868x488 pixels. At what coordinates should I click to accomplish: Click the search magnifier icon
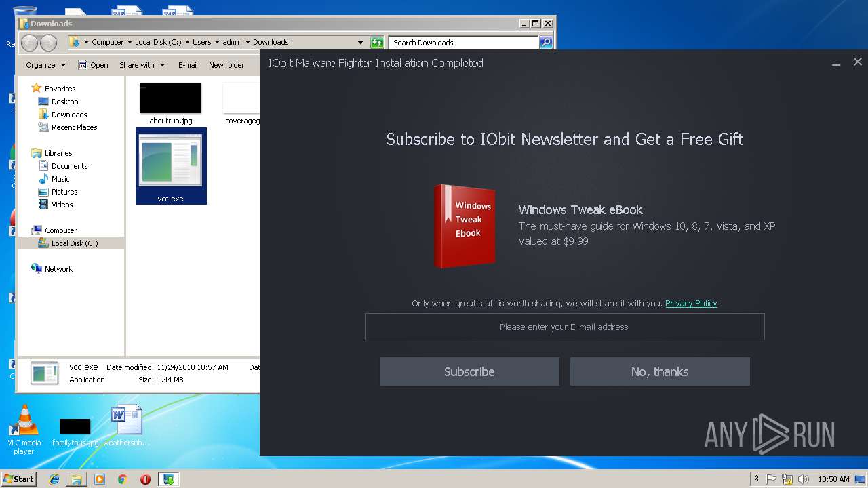click(546, 43)
